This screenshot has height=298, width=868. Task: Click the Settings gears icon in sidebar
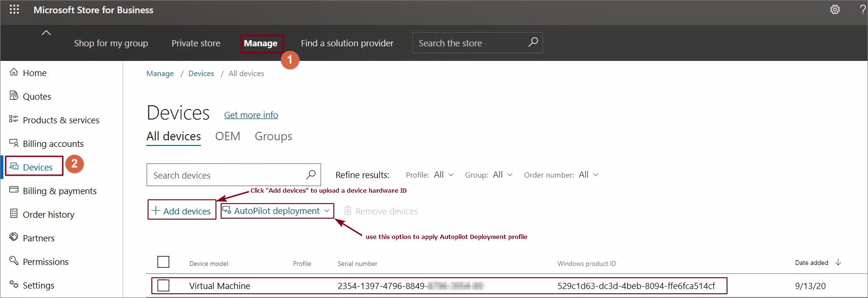pos(14,284)
